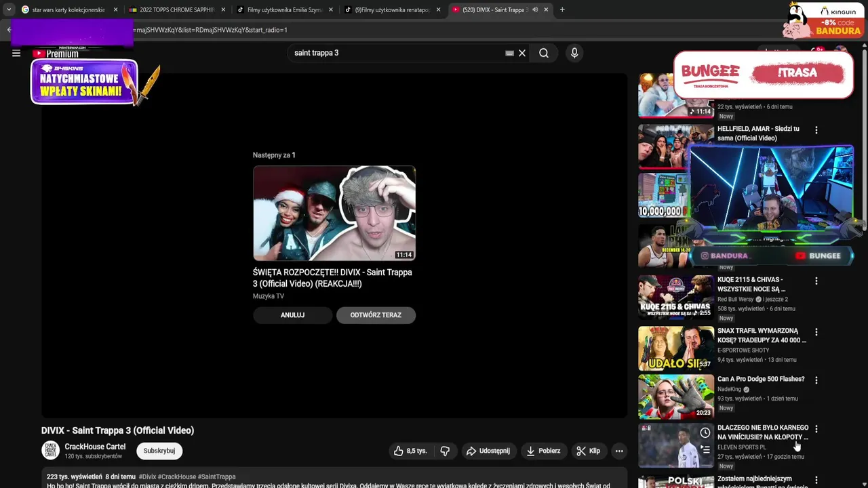Open CrackHouse Cartel channel name link
This screenshot has height=488, width=868.
point(95,447)
